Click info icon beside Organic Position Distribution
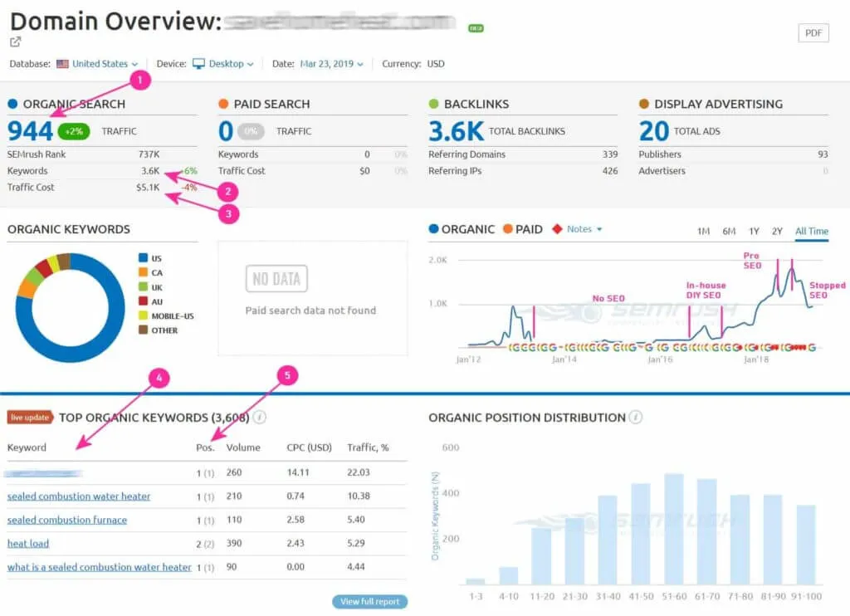The width and height of the screenshot is (850, 616). pyautogui.click(x=636, y=417)
